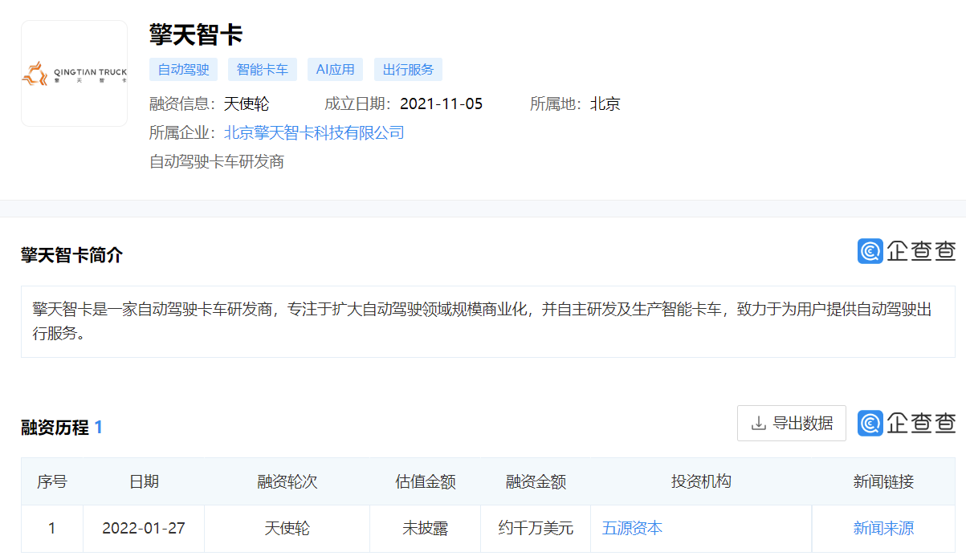Click the 导出数据 export button
The height and width of the screenshot is (560, 966).
792,423
